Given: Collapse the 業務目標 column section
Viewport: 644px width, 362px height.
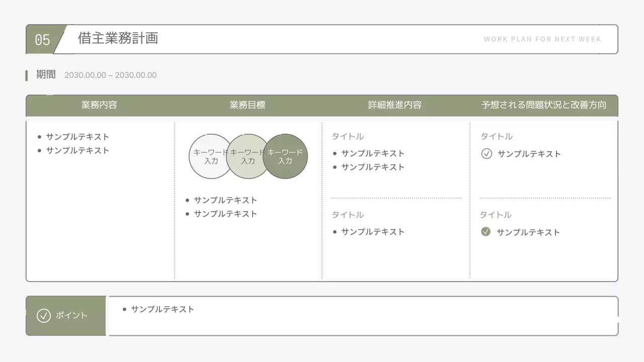Looking at the screenshot, I should [248, 105].
